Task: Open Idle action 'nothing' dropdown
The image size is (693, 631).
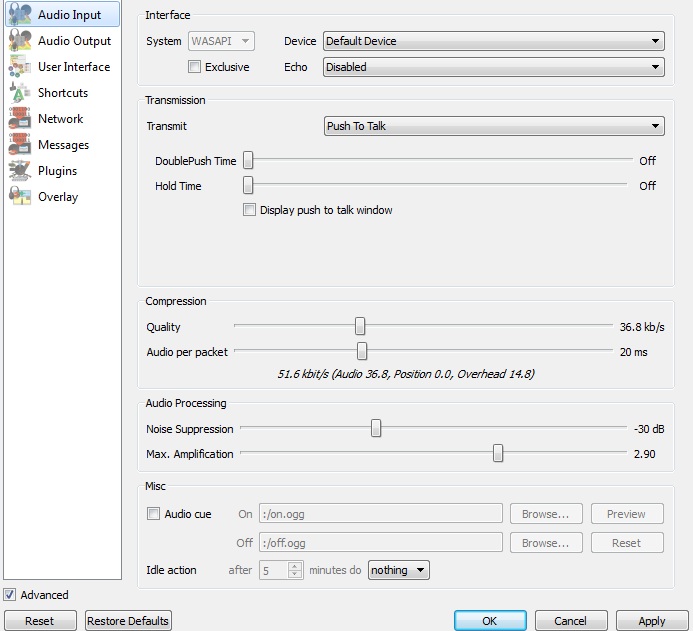Action: [x=398, y=570]
